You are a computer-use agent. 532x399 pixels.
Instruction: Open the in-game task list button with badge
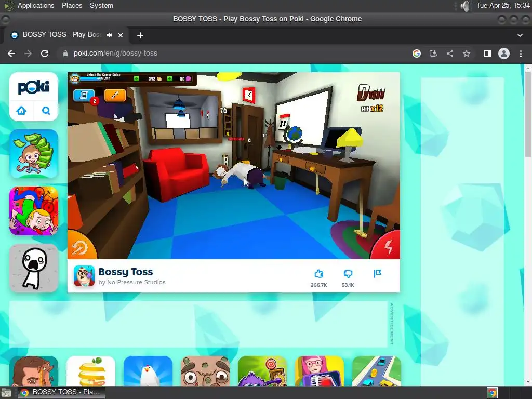84,96
